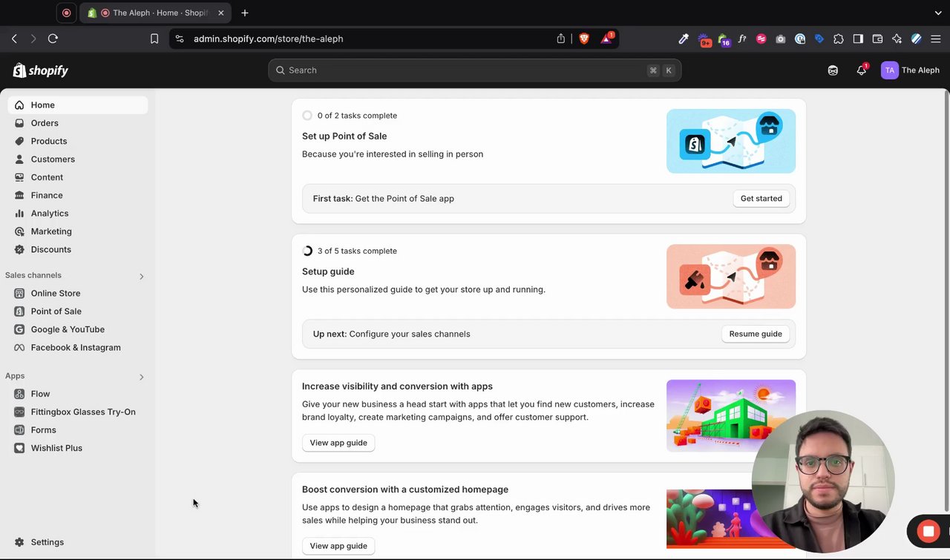Viewport: 950px width, 560px height.
Task: Bookmark this page
Action: point(154,39)
